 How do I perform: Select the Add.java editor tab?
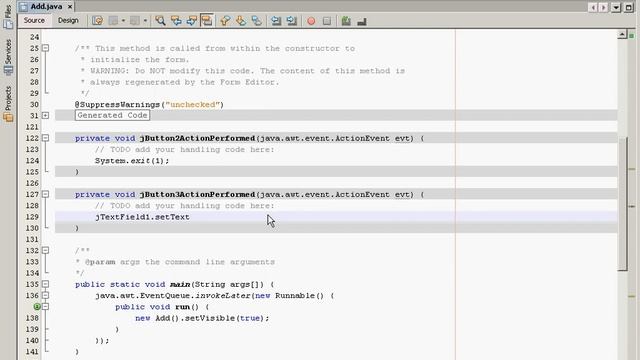(46, 7)
